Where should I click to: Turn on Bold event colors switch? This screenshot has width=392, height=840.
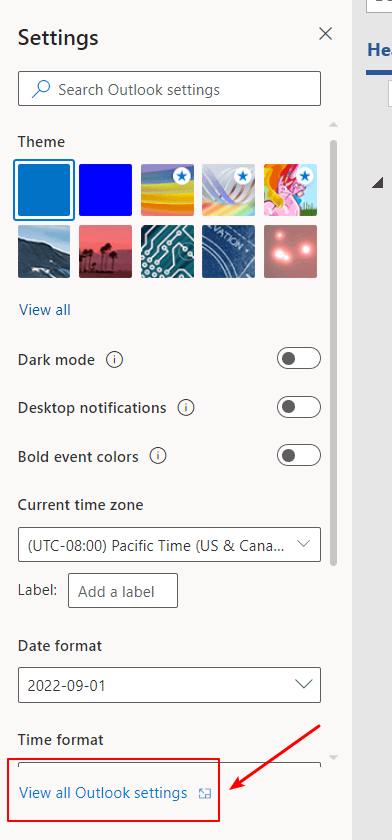tap(299, 456)
